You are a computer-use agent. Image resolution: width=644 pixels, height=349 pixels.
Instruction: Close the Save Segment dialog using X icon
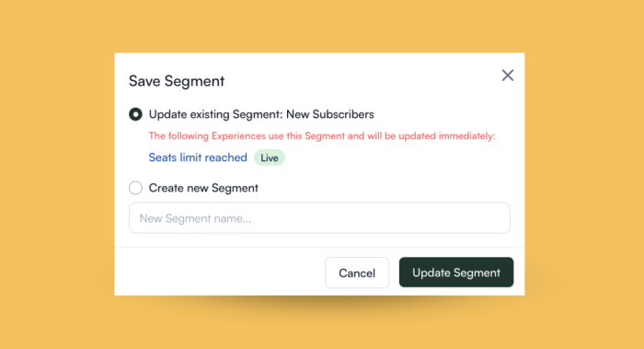pyautogui.click(x=508, y=76)
